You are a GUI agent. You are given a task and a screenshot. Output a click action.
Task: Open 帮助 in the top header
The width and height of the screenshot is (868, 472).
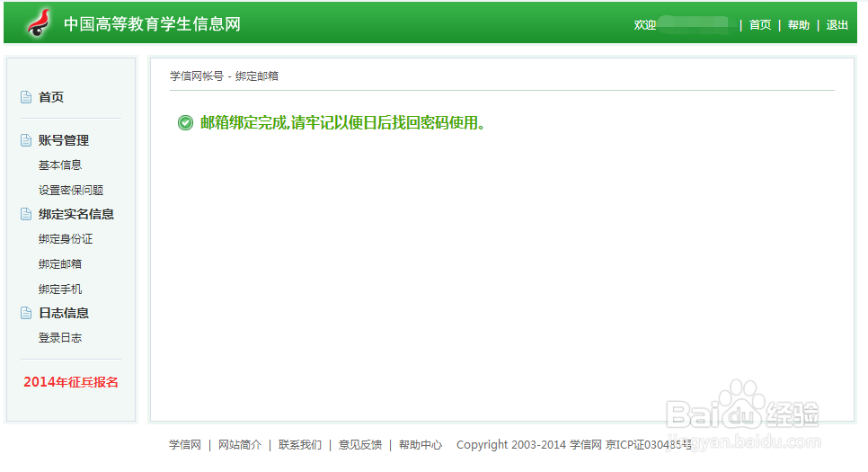[798, 25]
